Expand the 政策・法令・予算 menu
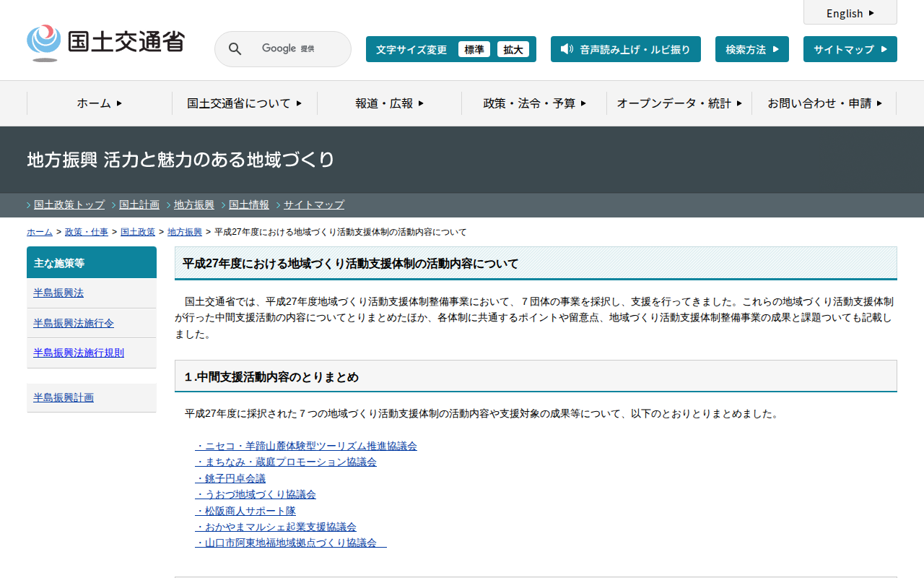Image resolution: width=924 pixels, height=578 pixels. coord(534,103)
